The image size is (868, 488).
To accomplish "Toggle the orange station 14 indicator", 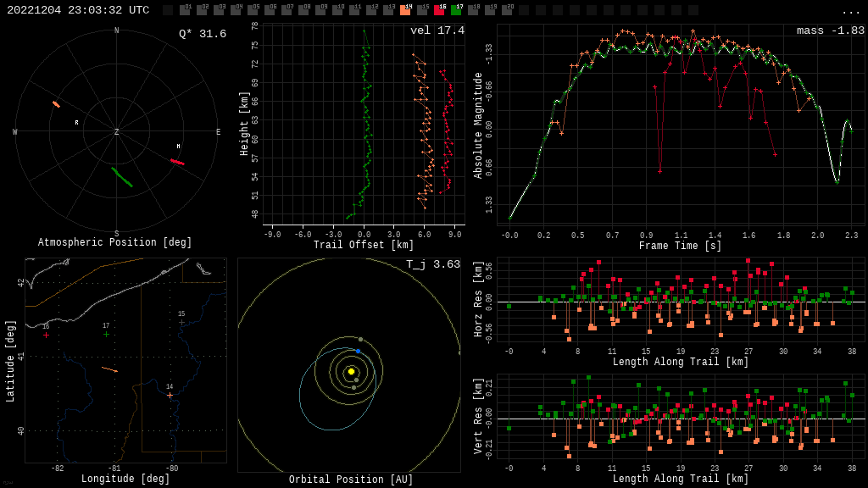I will coord(405,10).
